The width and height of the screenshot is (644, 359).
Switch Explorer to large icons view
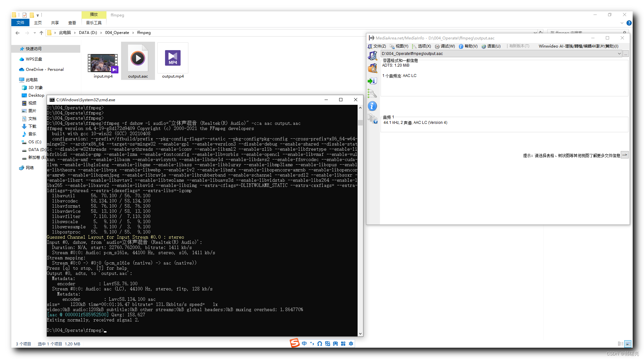pos(628,344)
